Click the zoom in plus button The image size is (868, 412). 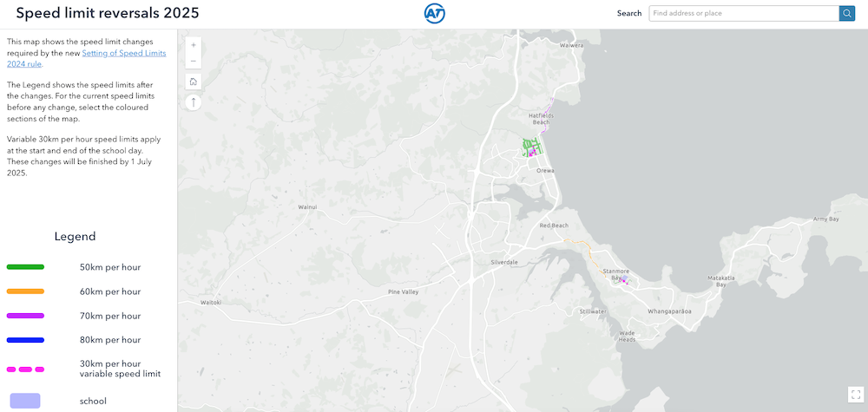tap(194, 44)
